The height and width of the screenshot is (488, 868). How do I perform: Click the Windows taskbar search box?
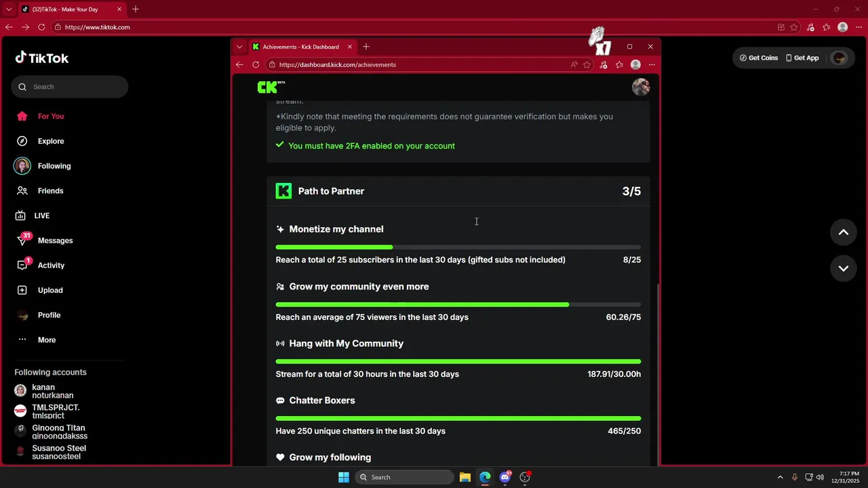(404, 477)
